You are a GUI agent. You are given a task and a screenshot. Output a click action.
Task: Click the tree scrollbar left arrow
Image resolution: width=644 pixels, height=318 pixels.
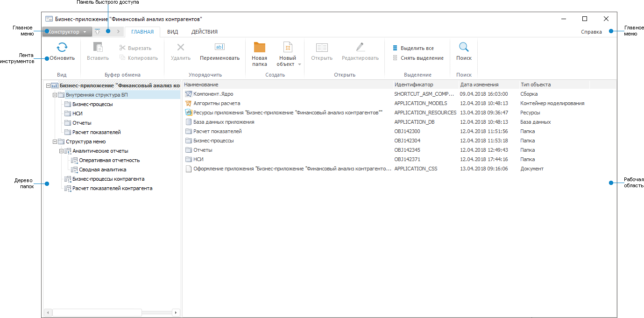click(48, 312)
